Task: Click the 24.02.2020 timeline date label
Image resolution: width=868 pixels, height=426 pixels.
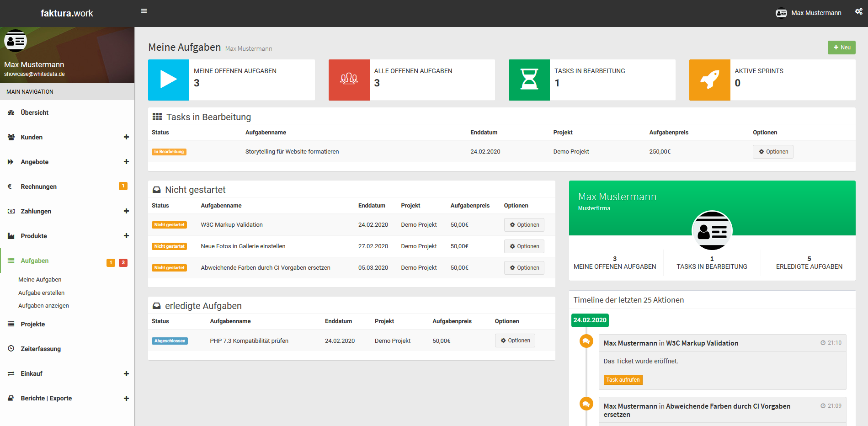Action: pyautogui.click(x=590, y=320)
